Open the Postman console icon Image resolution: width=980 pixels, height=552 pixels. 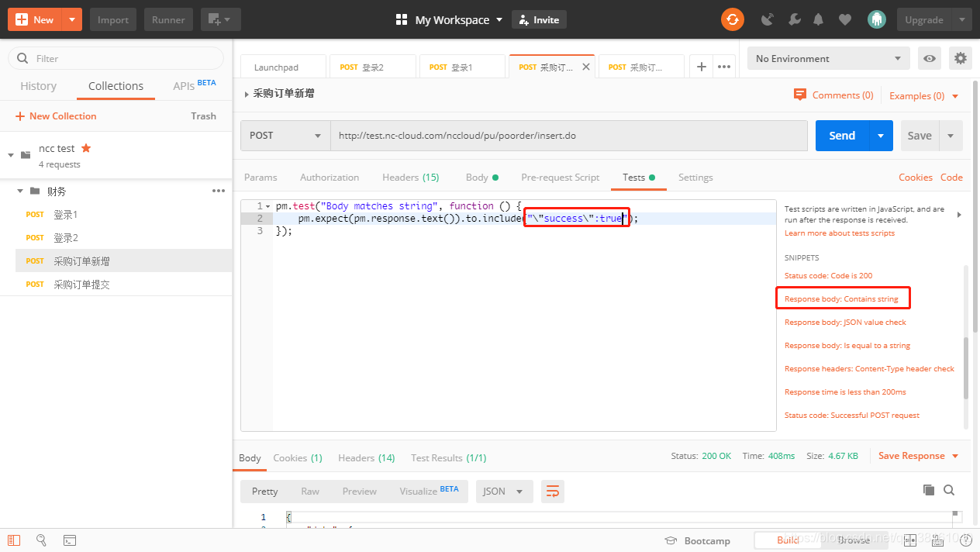coord(69,540)
